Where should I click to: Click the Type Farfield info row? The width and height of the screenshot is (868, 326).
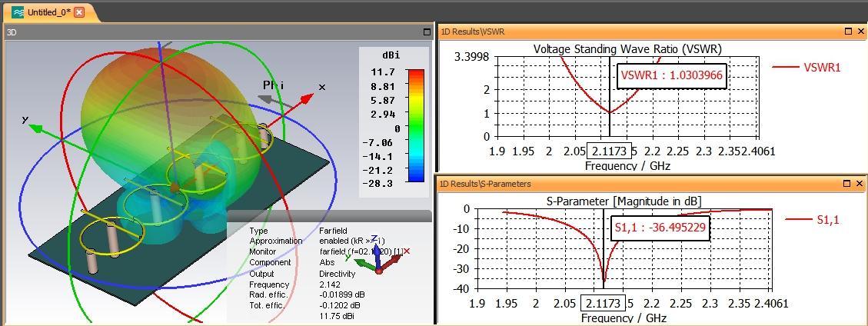pos(297,231)
